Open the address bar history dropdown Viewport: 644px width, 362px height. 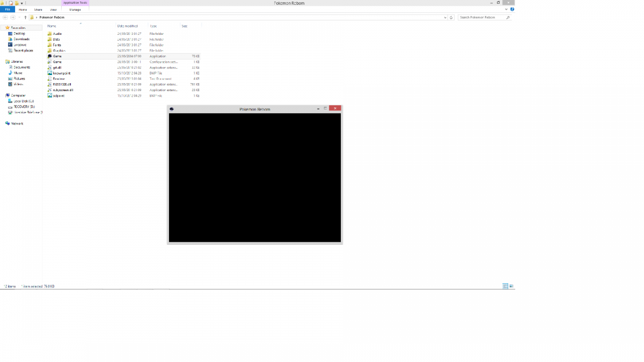point(445,17)
